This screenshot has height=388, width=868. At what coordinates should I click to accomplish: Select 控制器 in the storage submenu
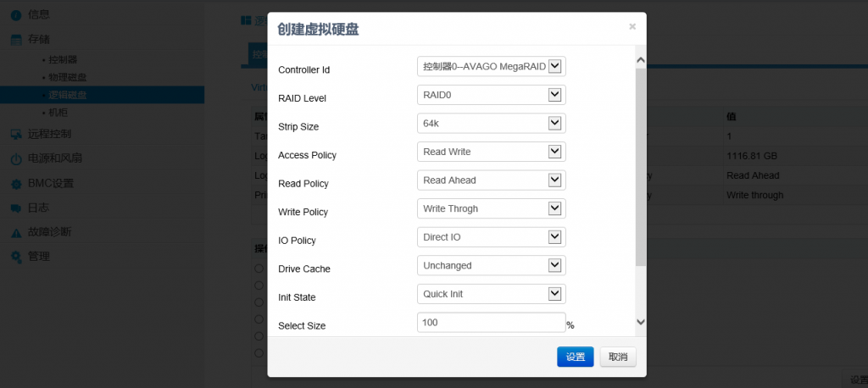tap(63, 60)
